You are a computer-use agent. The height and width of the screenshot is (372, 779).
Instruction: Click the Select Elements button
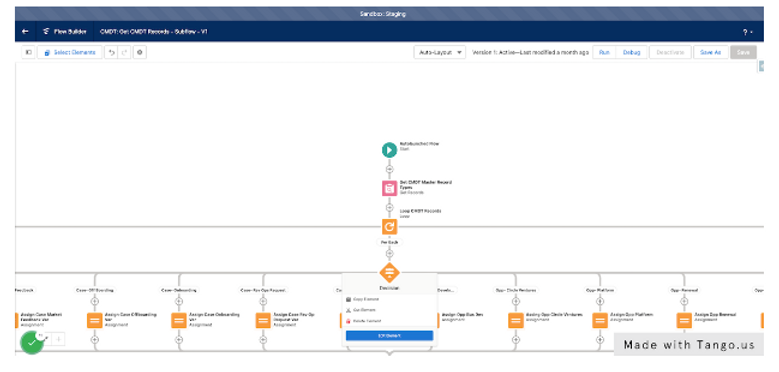[x=70, y=52]
